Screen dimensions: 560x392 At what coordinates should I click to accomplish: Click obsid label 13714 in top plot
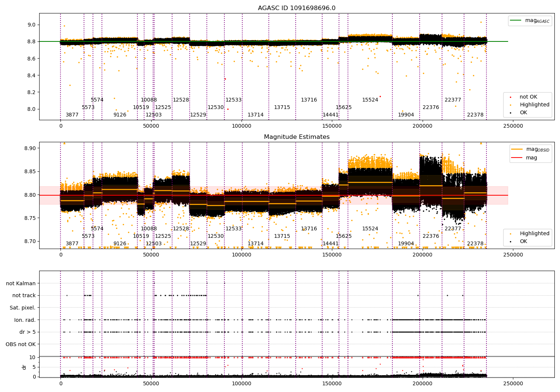click(255, 115)
